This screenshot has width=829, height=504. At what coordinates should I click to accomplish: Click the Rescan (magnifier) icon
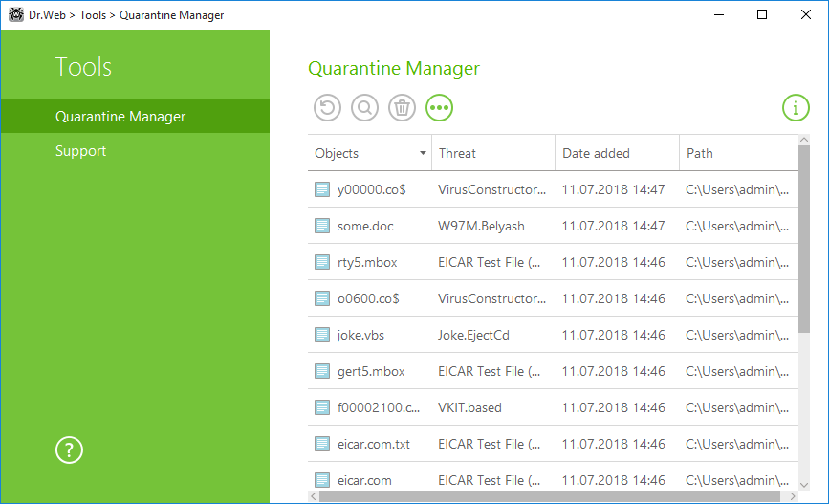click(365, 108)
